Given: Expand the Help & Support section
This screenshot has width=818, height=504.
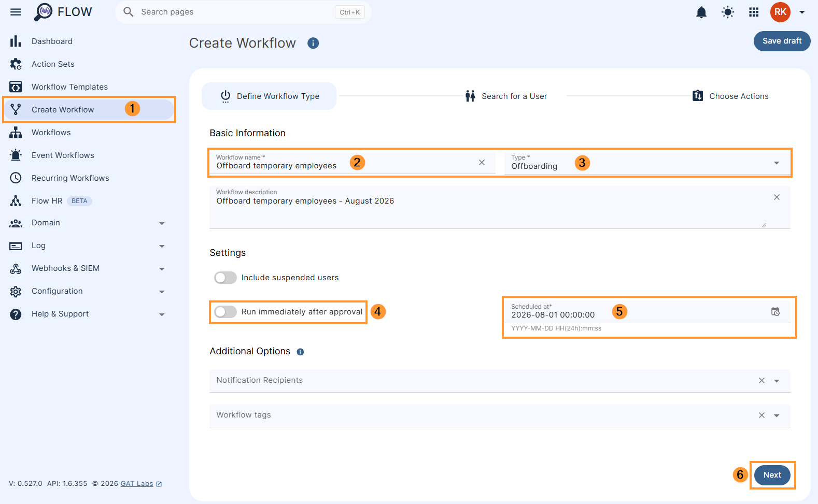Looking at the screenshot, I should click(162, 314).
